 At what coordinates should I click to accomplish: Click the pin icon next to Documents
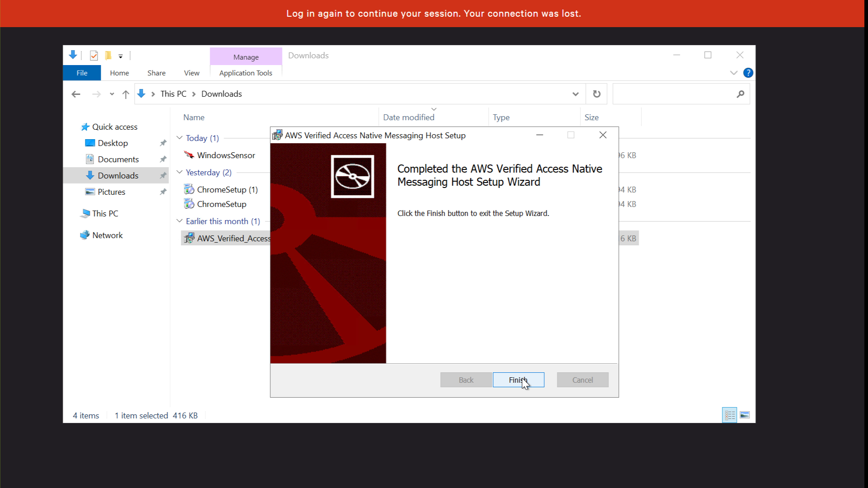[x=163, y=160]
